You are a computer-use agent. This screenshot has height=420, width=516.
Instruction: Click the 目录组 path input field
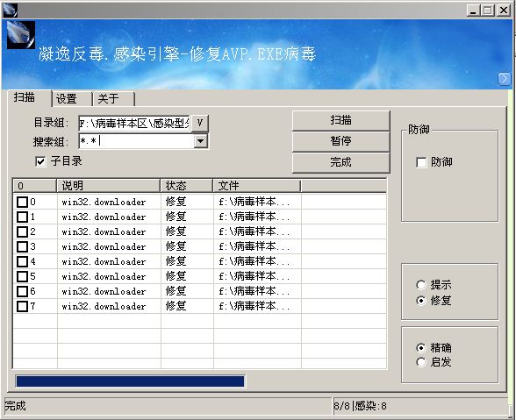(134, 124)
